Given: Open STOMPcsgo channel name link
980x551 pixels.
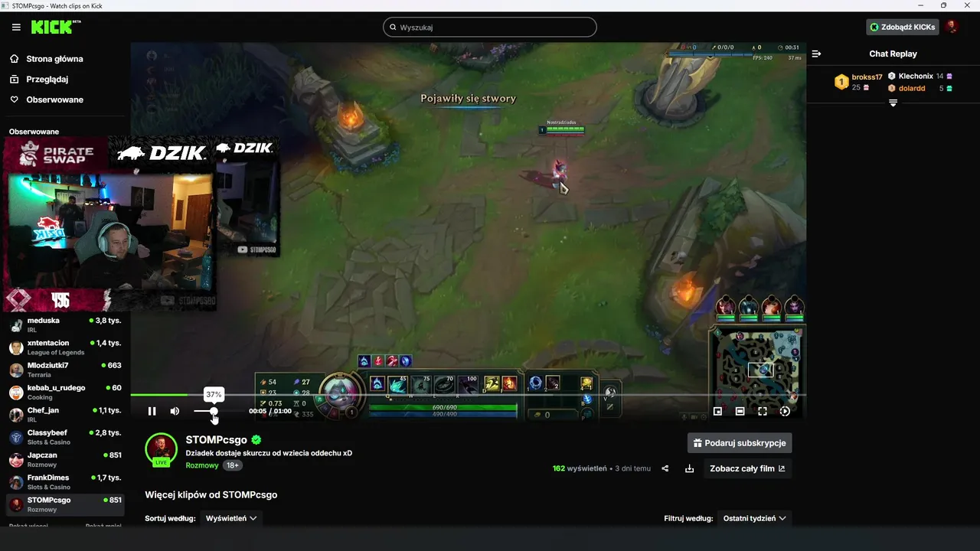Looking at the screenshot, I should tap(216, 440).
